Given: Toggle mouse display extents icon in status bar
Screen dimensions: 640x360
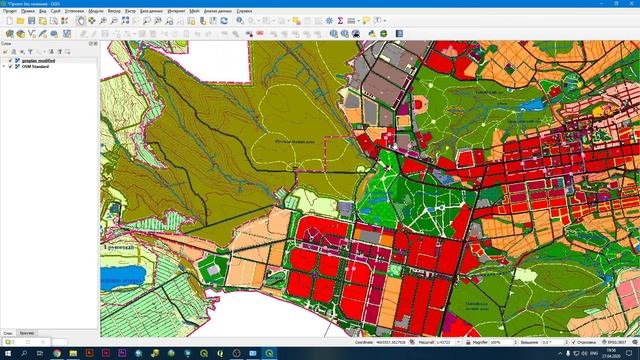Looking at the screenshot, I should (412, 342).
